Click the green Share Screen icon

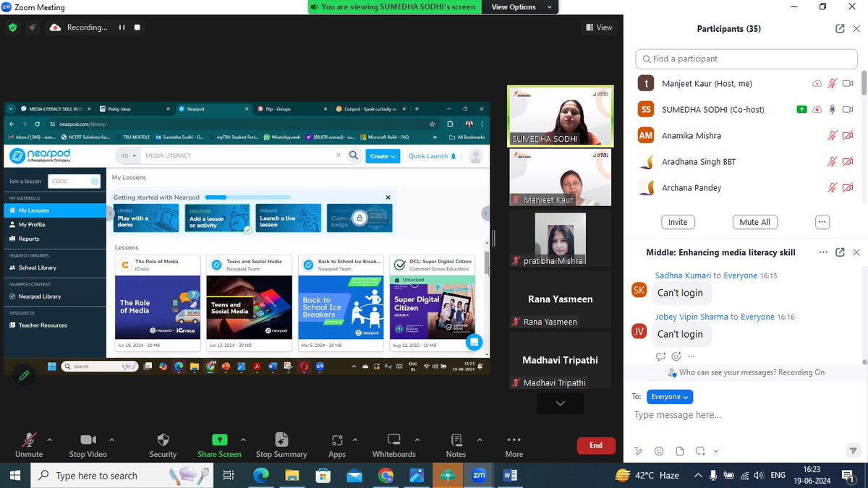[219, 440]
